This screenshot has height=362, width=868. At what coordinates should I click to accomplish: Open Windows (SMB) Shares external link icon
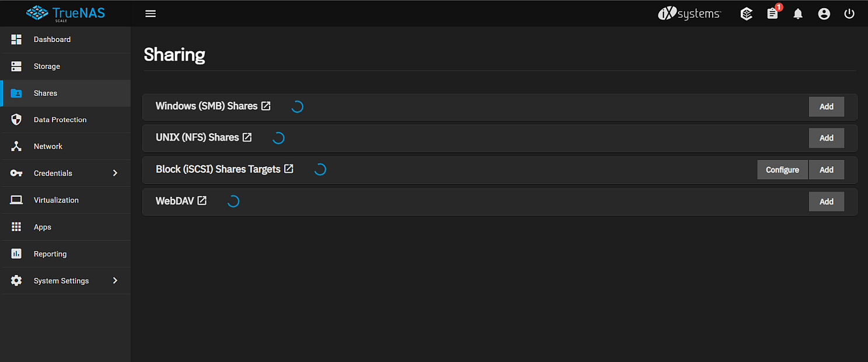point(266,106)
